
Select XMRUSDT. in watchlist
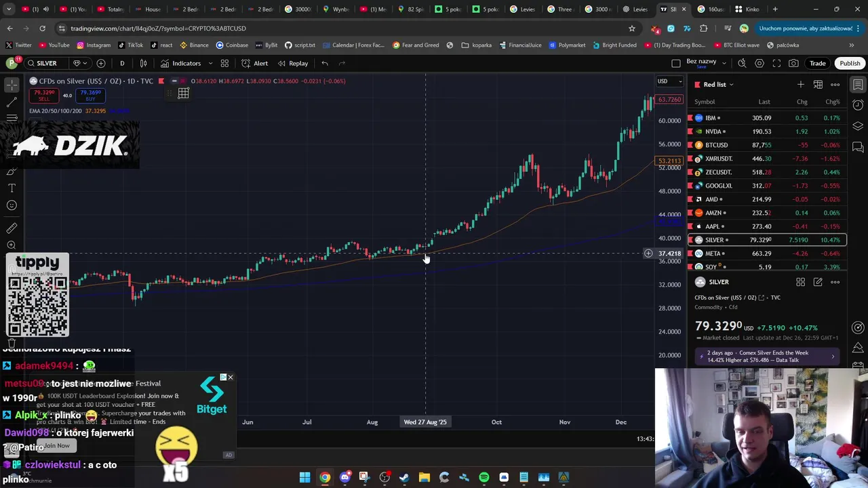(x=767, y=159)
